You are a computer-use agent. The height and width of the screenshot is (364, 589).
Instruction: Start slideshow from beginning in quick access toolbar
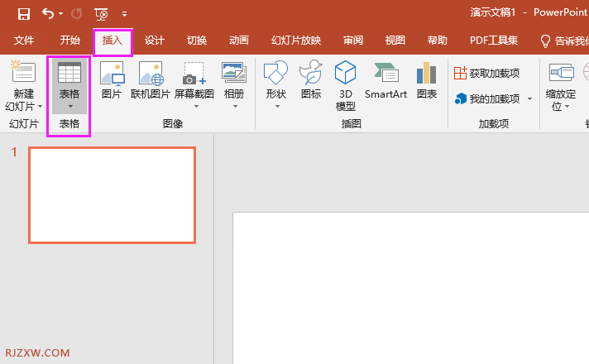101,14
